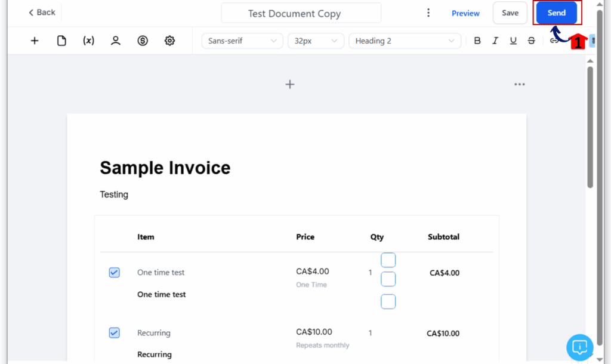Open the dollar payment settings icon
Viewport: 611px width, 364px height.
tap(143, 41)
